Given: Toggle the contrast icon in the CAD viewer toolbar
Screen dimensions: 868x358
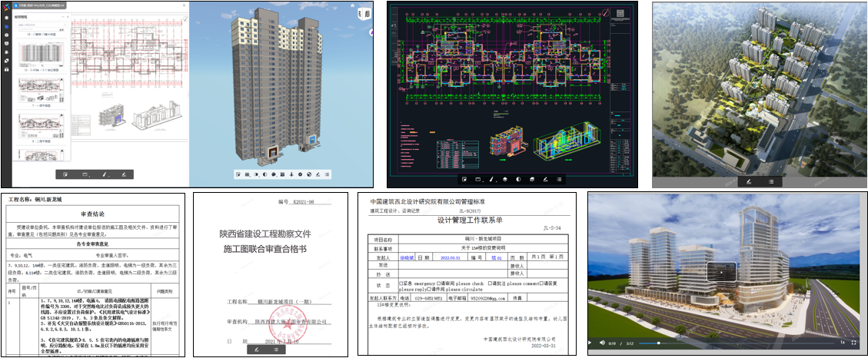Looking at the screenshot, I should tap(518, 179).
